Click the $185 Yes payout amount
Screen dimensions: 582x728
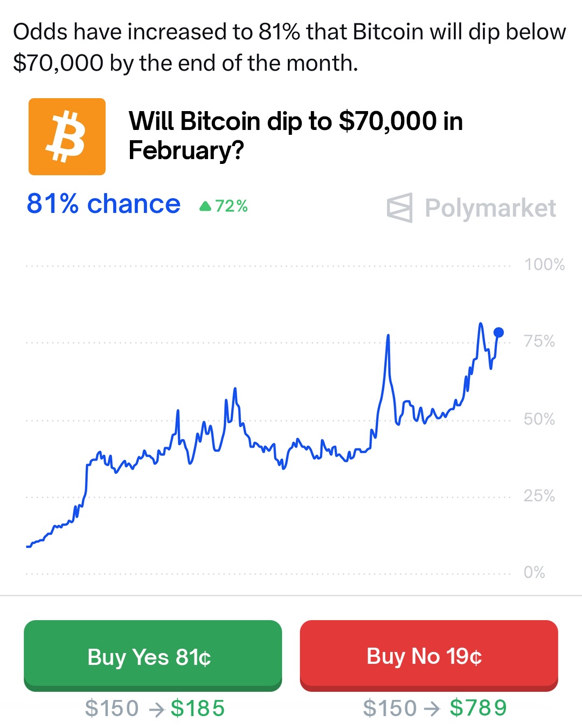tap(197, 709)
